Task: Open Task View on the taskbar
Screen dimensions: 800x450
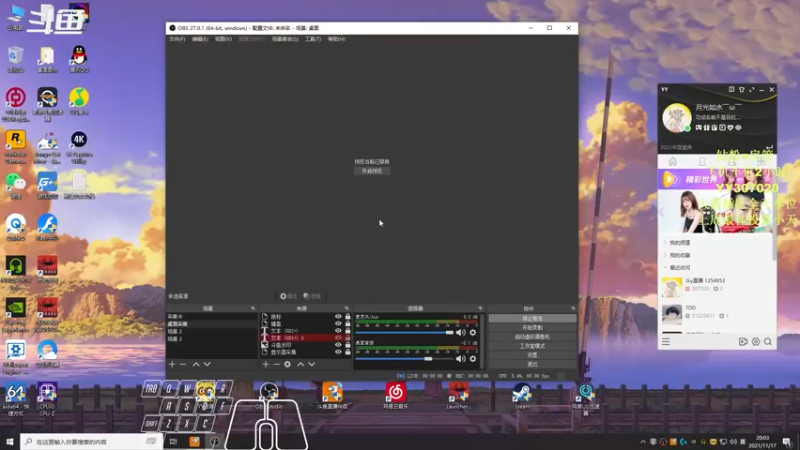Action: [x=173, y=441]
